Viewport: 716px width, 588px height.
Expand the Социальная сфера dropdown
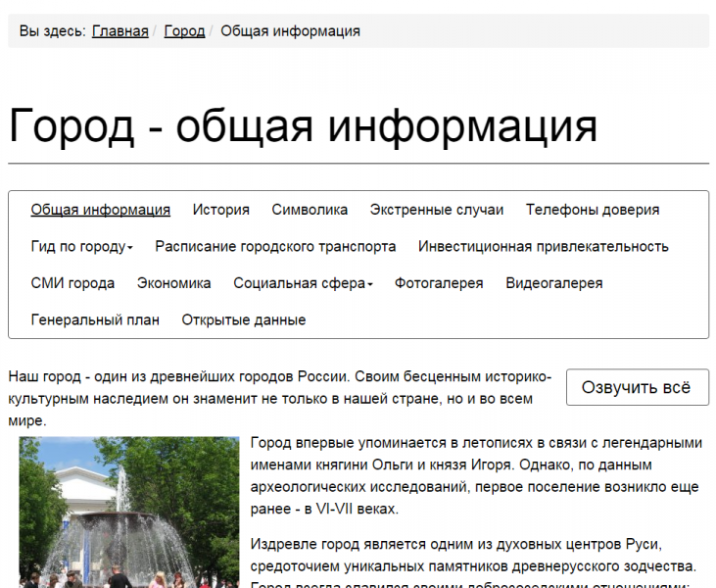point(303,283)
